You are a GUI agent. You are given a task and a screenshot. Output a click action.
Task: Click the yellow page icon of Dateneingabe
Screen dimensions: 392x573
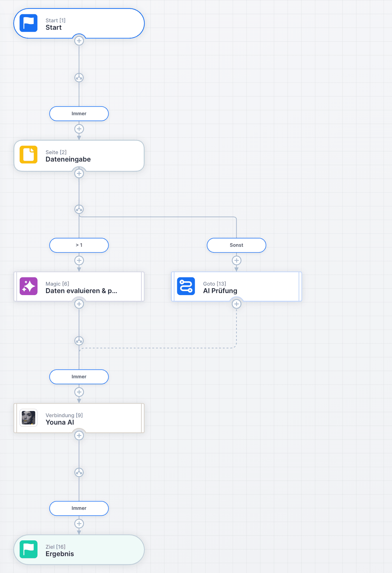[x=28, y=155]
